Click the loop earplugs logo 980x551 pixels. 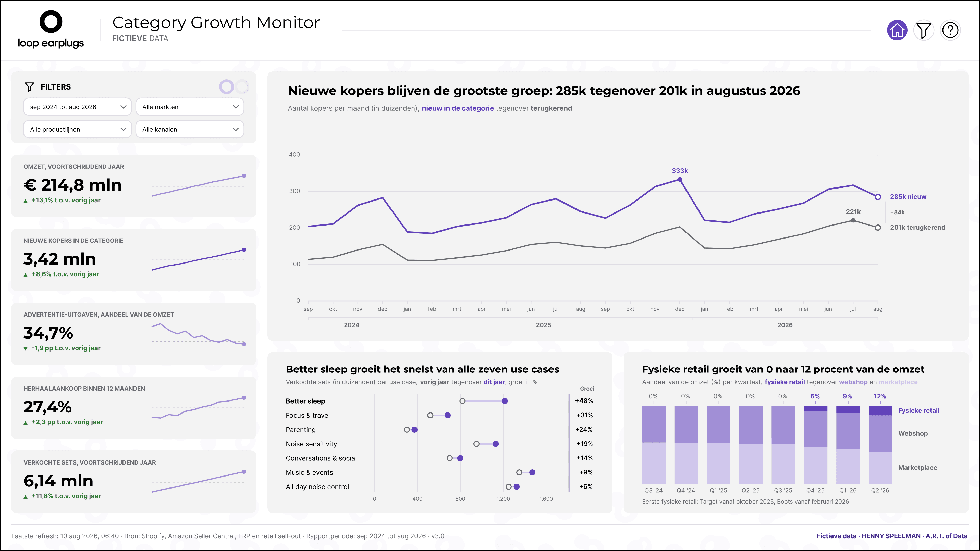point(51,30)
